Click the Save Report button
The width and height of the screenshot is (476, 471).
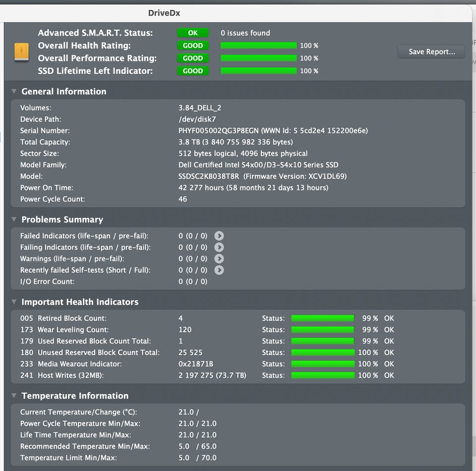tap(431, 52)
